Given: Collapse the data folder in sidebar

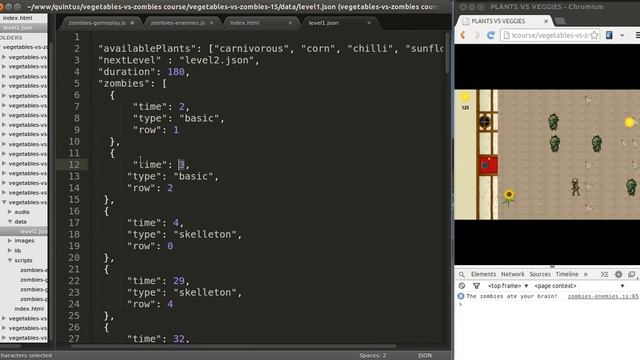Looking at the screenshot, I should (x=10, y=221).
